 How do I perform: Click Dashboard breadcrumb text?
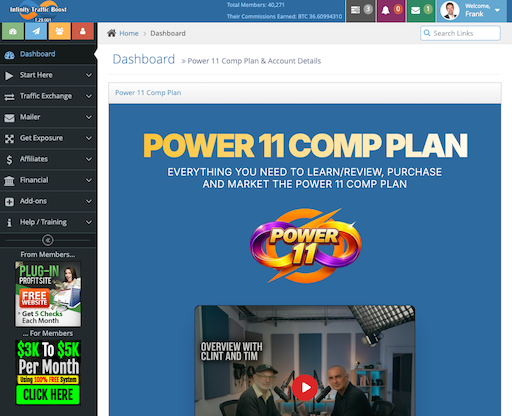click(x=168, y=33)
